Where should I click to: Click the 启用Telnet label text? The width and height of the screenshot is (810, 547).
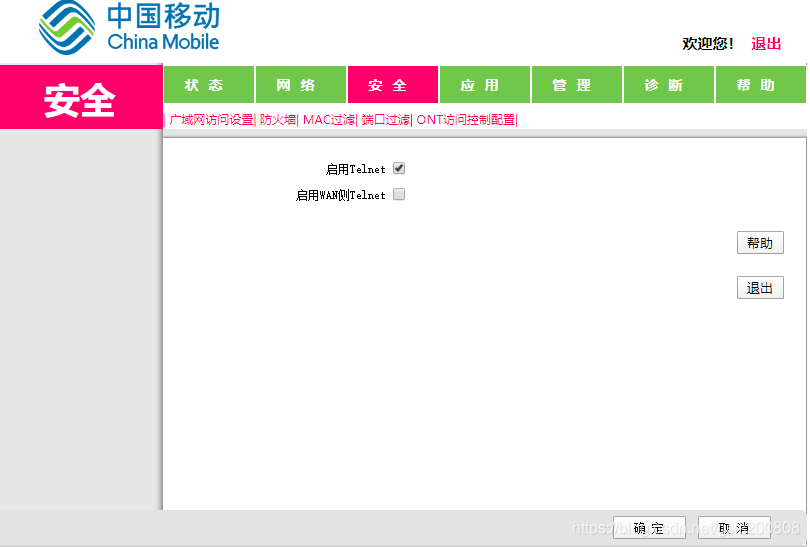click(x=355, y=169)
